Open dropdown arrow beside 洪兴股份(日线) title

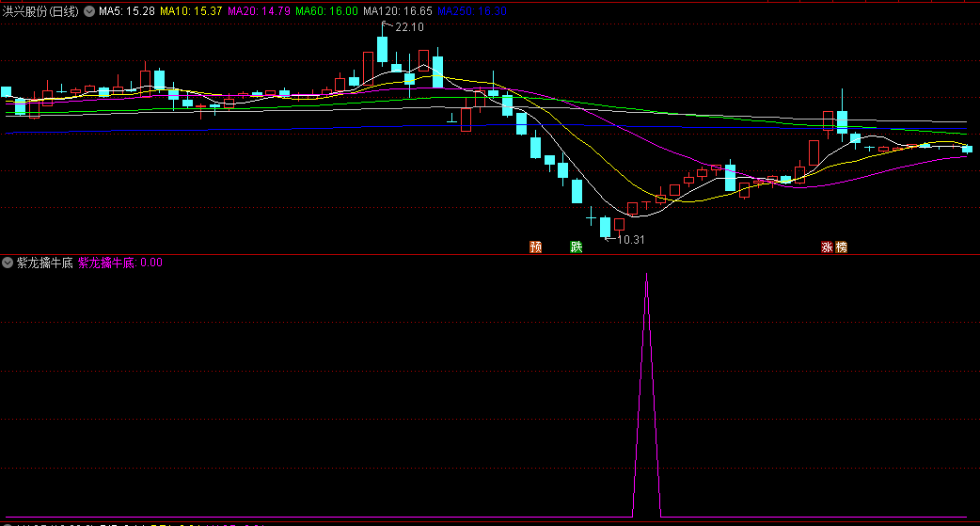[x=89, y=11]
